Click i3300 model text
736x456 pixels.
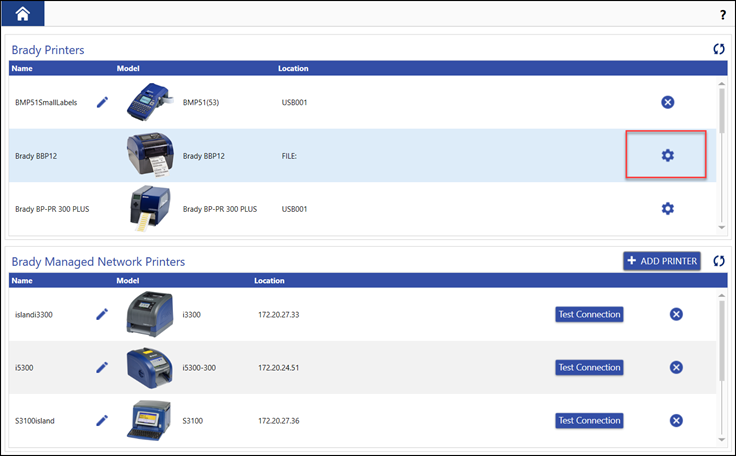[x=192, y=315]
